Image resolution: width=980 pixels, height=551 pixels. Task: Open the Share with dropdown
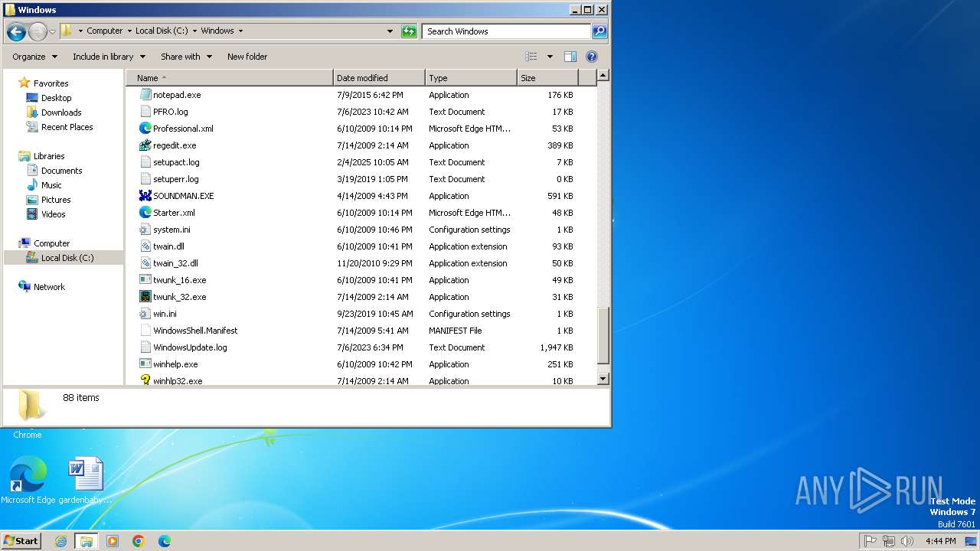coord(186,57)
